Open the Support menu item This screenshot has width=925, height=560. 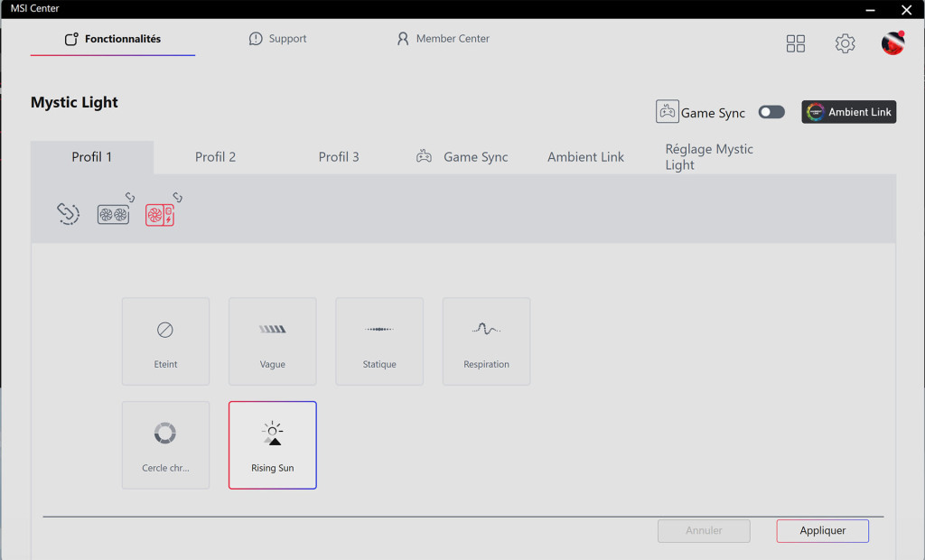(x=278, y=39)
